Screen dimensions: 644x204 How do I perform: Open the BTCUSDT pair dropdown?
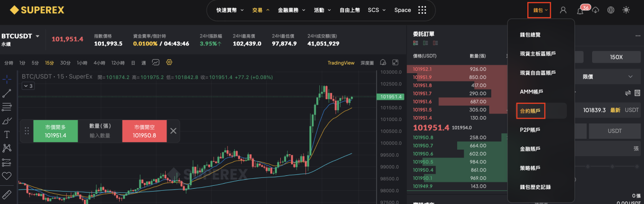pos(20,36)
